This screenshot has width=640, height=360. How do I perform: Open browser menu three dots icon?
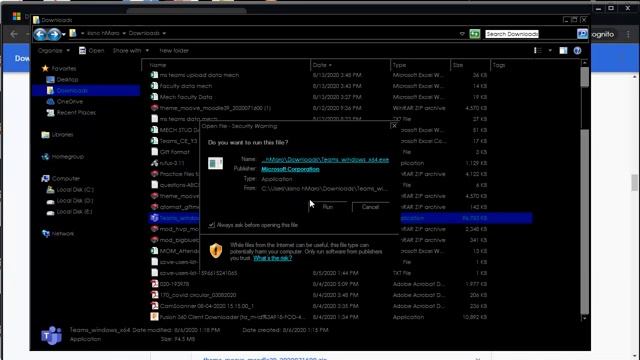pyautogui.click(x=628, y=35)
